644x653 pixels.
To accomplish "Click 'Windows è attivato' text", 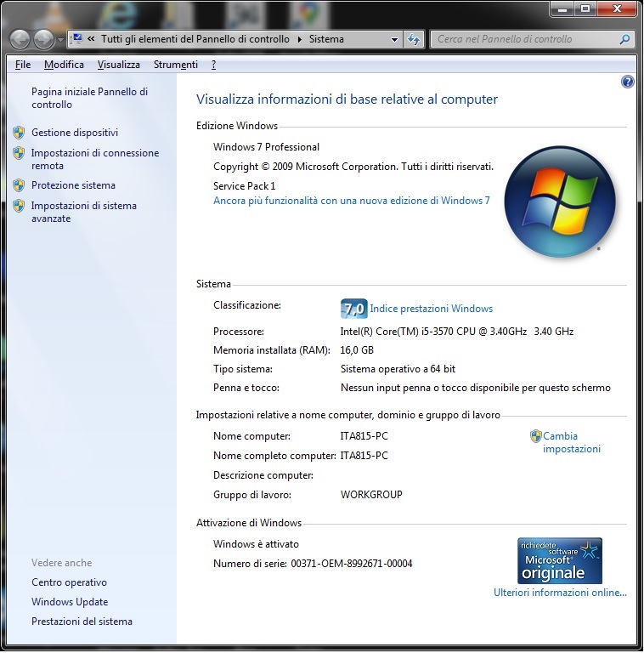I will 256,544.
